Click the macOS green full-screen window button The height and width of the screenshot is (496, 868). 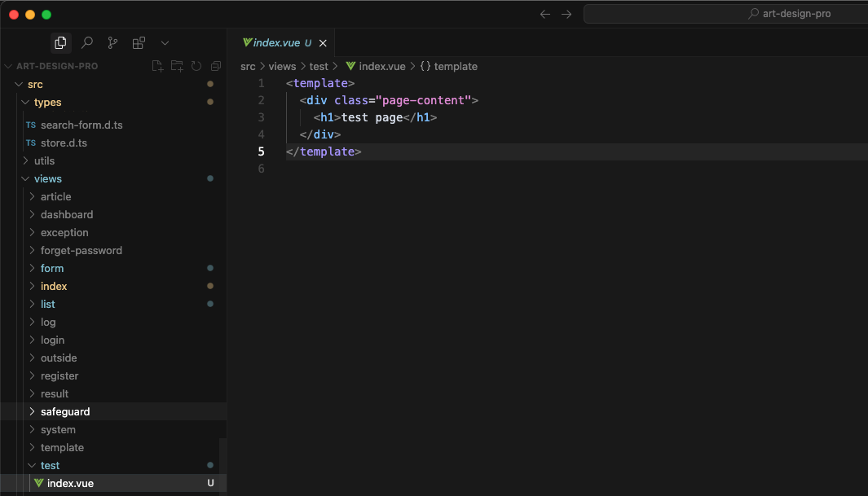(x=46, y=15)
